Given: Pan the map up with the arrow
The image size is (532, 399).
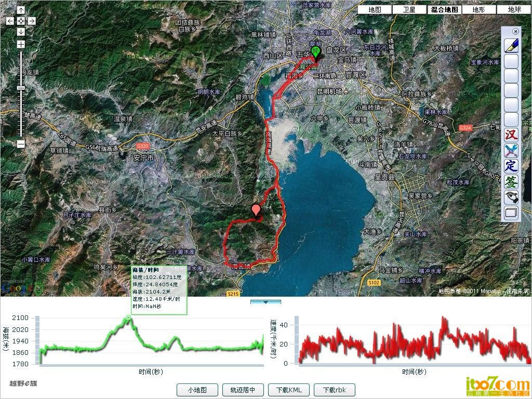Looking at the screenshot, I should point(21,10).
